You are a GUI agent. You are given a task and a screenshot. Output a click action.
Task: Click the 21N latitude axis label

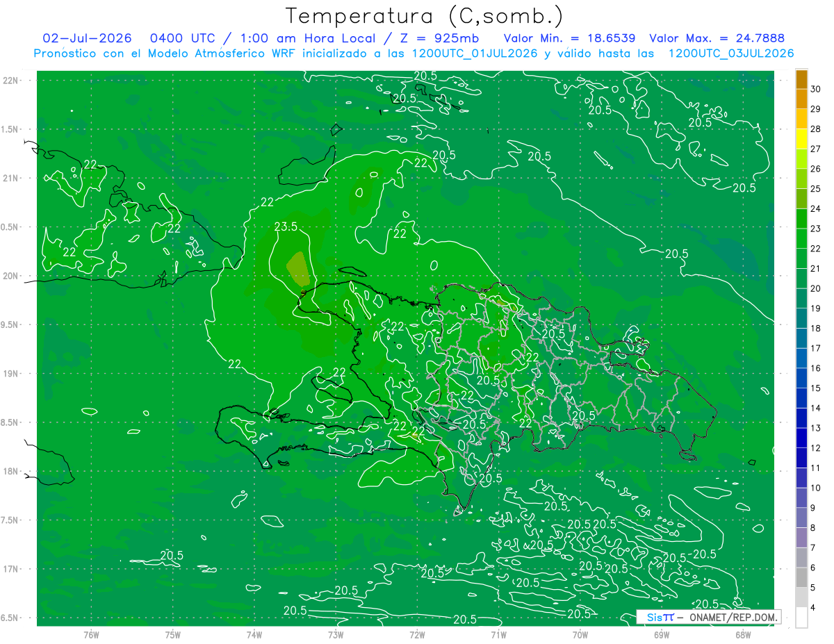coord(11,178)
